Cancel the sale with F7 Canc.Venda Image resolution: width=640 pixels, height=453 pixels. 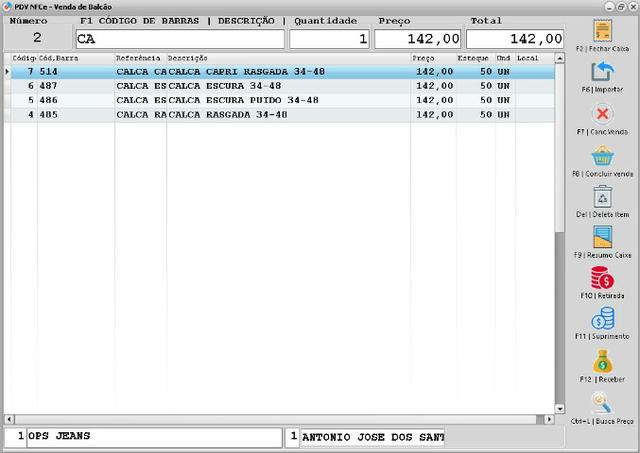point(602,113)
